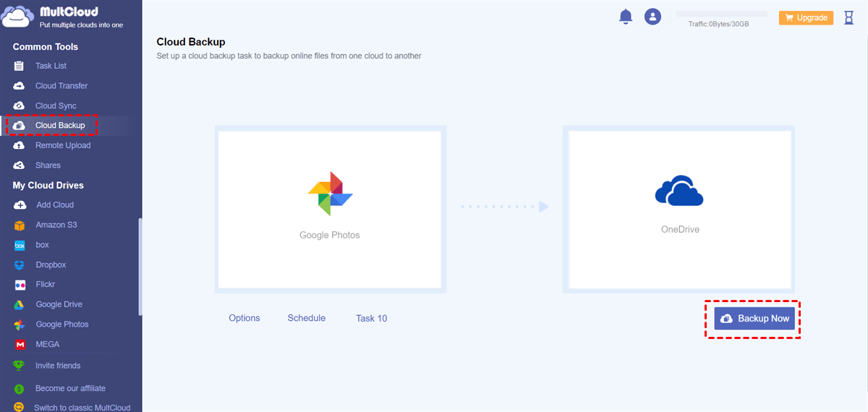Image resolution: width=868 pixels, height=412 pixels.
Task: Click the affiliate dollar icon
Action: (x=20, y=389)
